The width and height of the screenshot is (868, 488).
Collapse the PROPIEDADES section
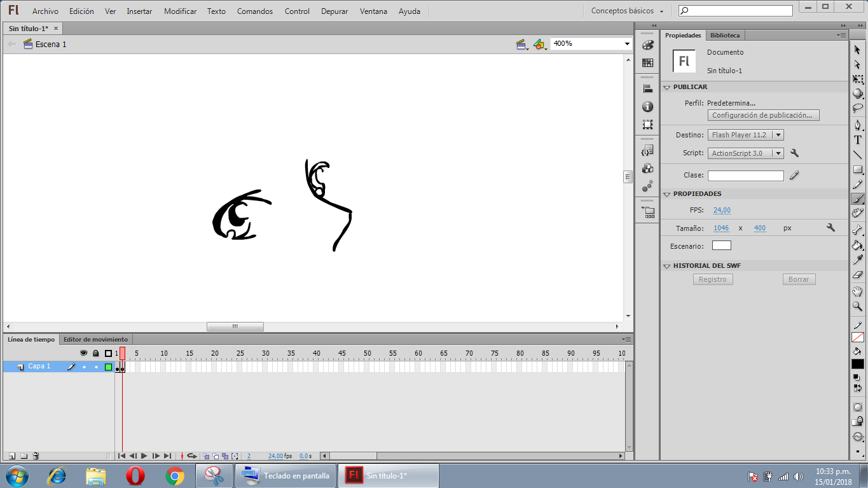click(x=667, y=194)
